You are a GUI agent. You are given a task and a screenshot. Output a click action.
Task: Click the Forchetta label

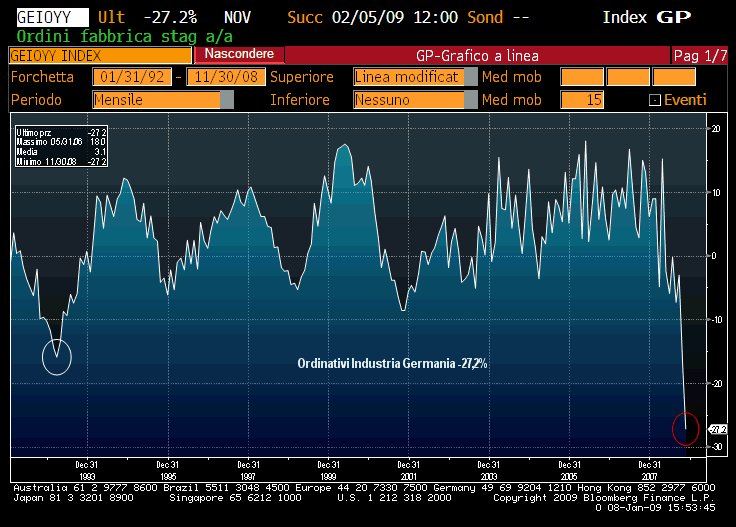pos(42,76)
